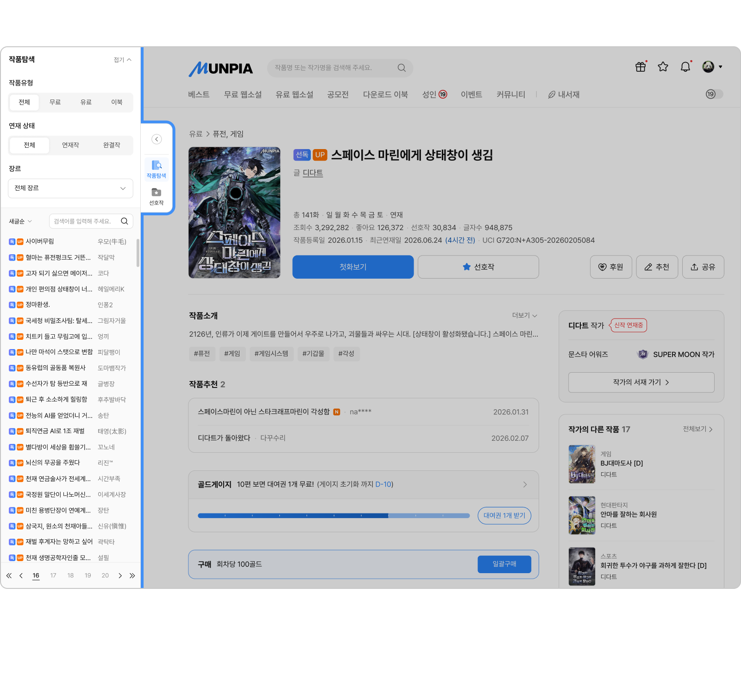Select 무료 work type filter

point(55,102)
